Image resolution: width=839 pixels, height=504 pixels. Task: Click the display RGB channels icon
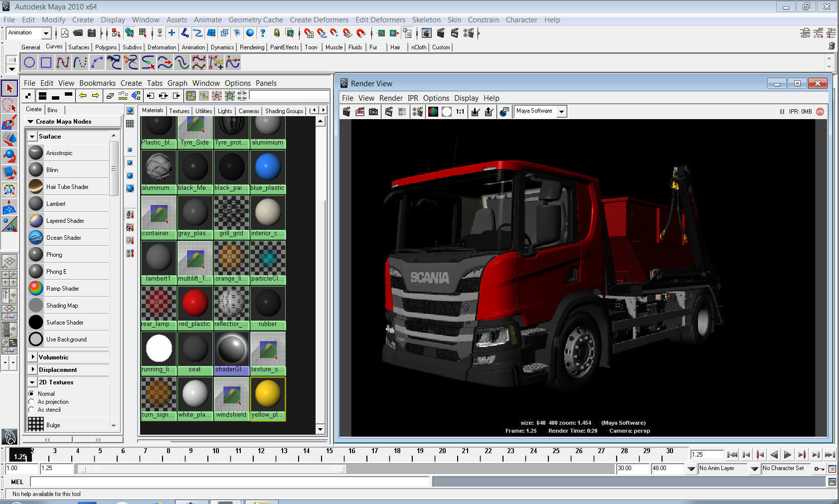(433, 112)
